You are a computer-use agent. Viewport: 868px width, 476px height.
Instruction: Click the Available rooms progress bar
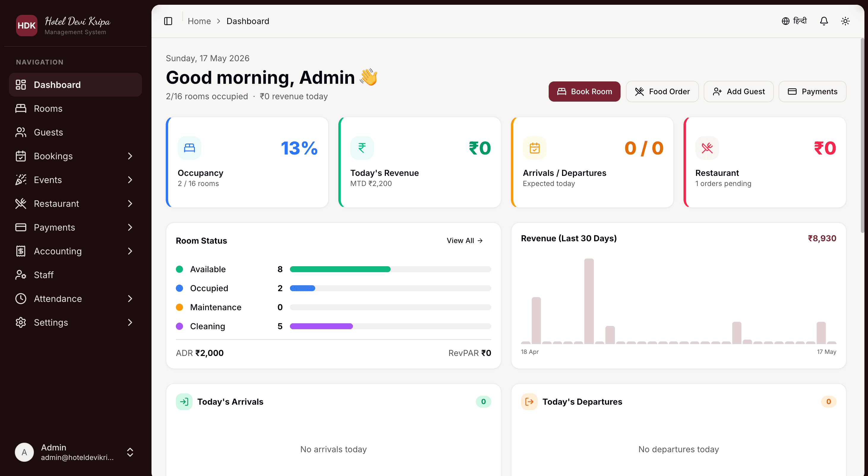coord(390,269)
